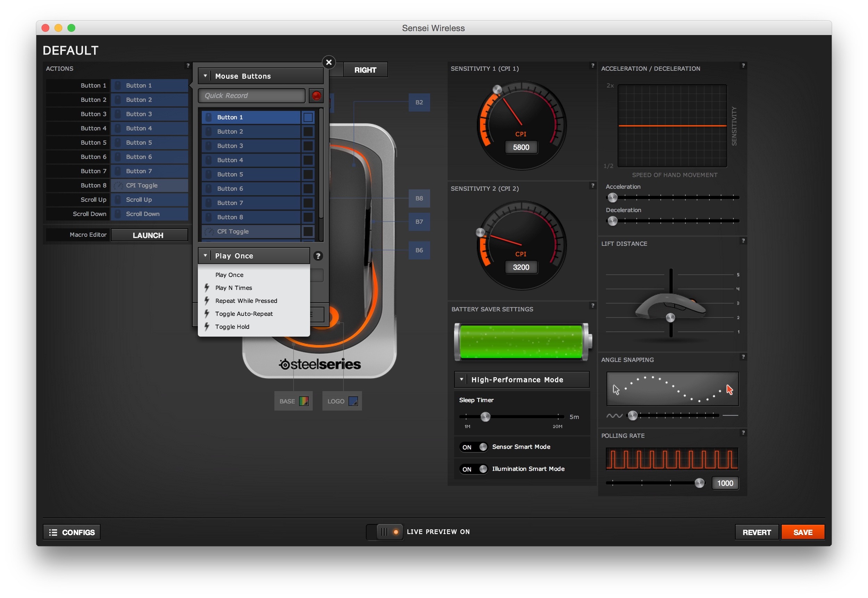Open assignment for Button 8 CPI Toggle
This screenshot has width=868, height=598.
[x=150, y=185]
